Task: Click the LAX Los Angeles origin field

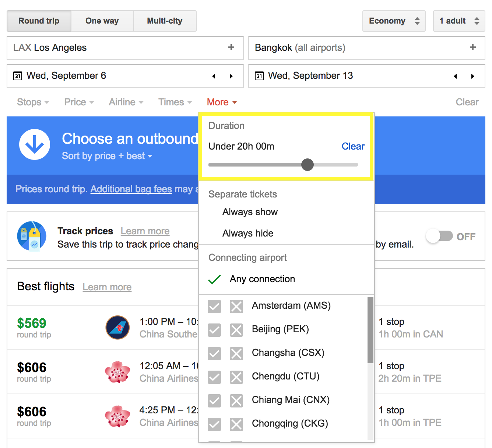Action: (125, 48)
